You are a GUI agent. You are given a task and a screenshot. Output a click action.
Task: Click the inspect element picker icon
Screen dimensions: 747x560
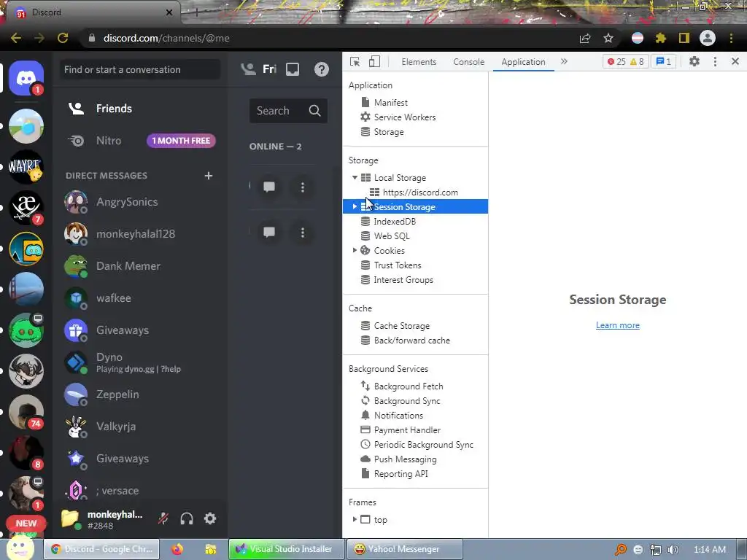coord(355,61)
